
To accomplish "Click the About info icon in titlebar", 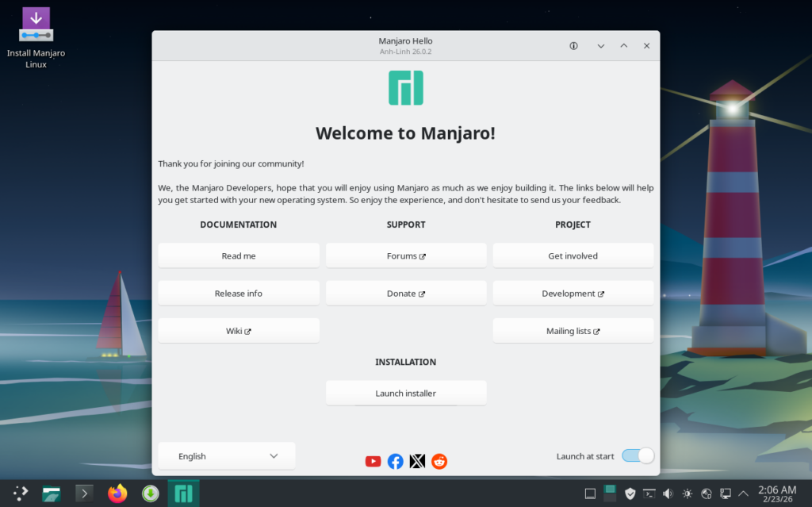I will [x=574, y=46].
